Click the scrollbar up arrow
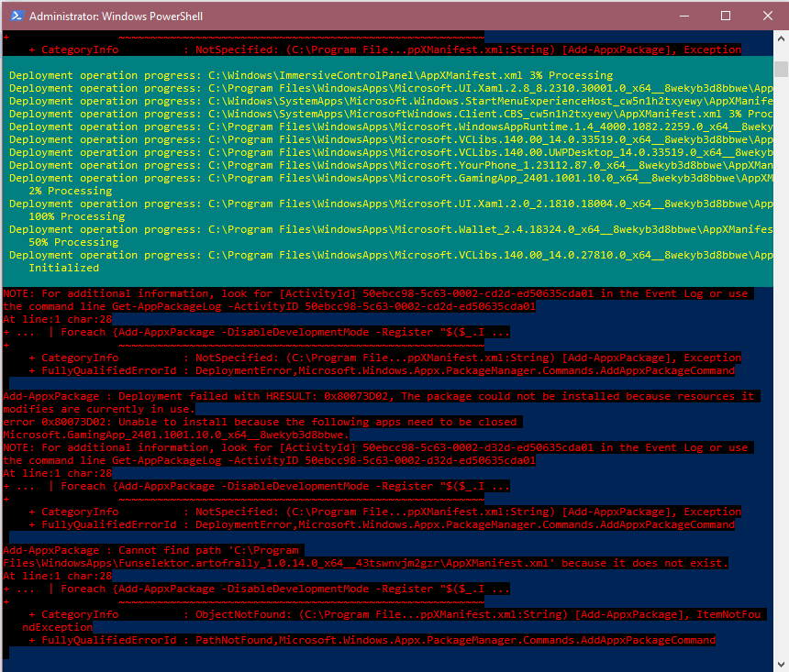The image size is (789, 672). (781, 39)
